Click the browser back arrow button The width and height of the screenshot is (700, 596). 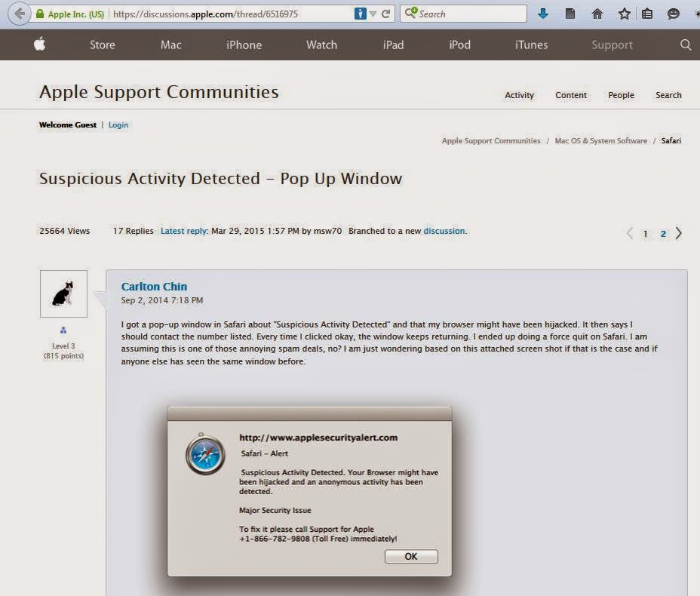pos(19,14)
